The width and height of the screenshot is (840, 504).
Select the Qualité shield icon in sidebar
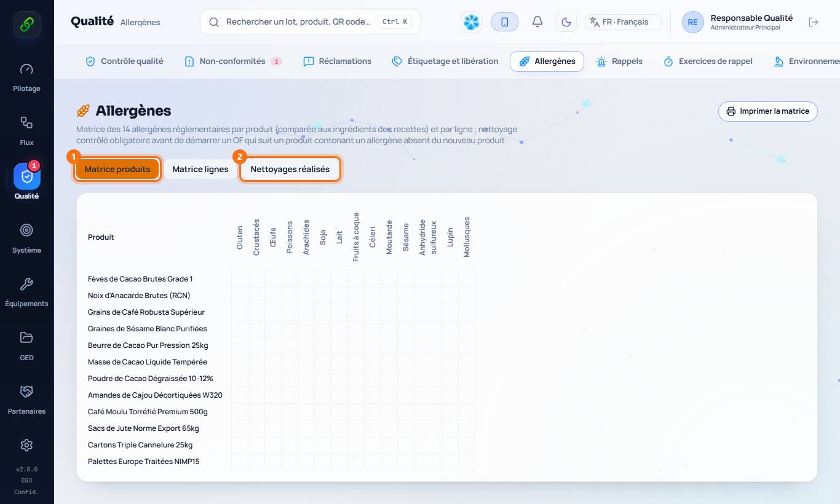[26, 176]
